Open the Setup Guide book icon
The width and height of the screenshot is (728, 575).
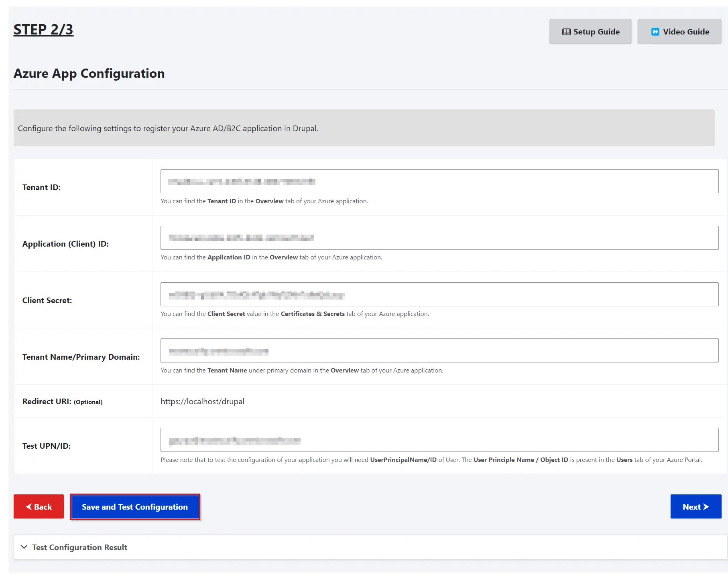(x=566, y=32)
